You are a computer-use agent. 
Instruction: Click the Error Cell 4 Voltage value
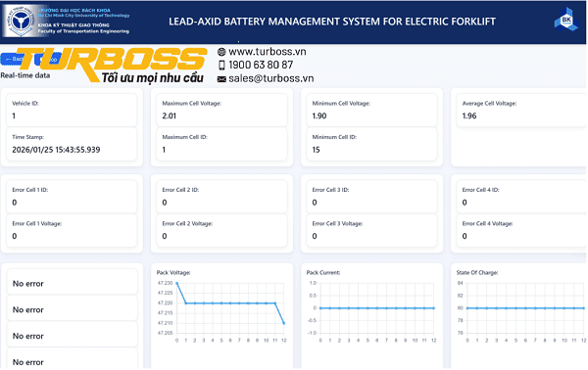(x=465, y=236)
